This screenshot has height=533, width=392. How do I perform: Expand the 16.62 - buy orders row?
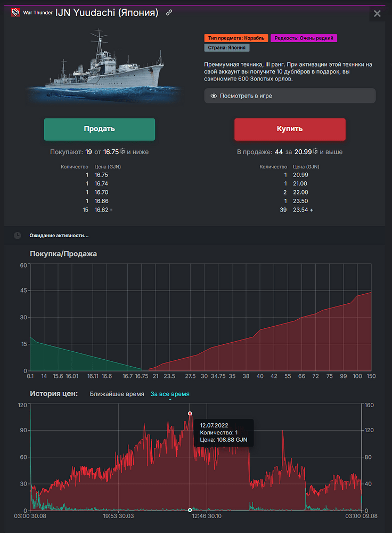pyautogui.click(x=103, y=210)
